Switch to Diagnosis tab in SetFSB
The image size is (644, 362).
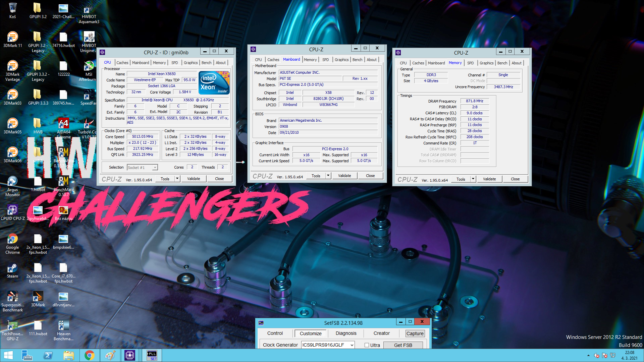(x=346, y=333)
